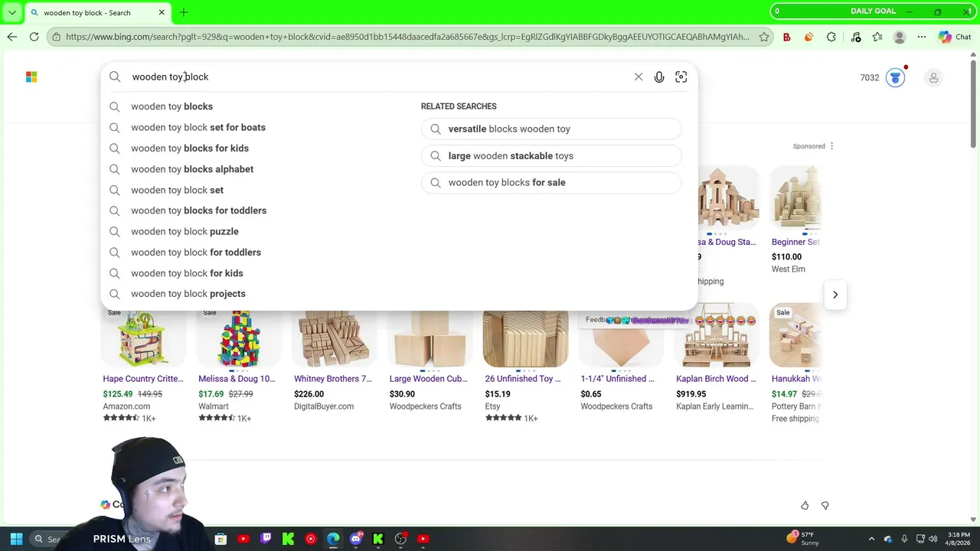Open YouTube Music in the taskbar
Image resolution: width=980 pixels, height=551 pixels.
311,539
